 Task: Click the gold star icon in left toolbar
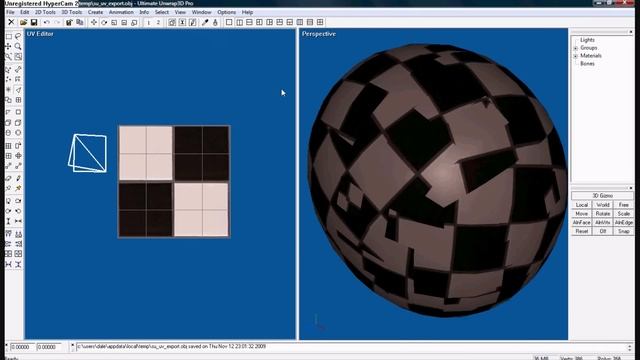tap(18, 188)
